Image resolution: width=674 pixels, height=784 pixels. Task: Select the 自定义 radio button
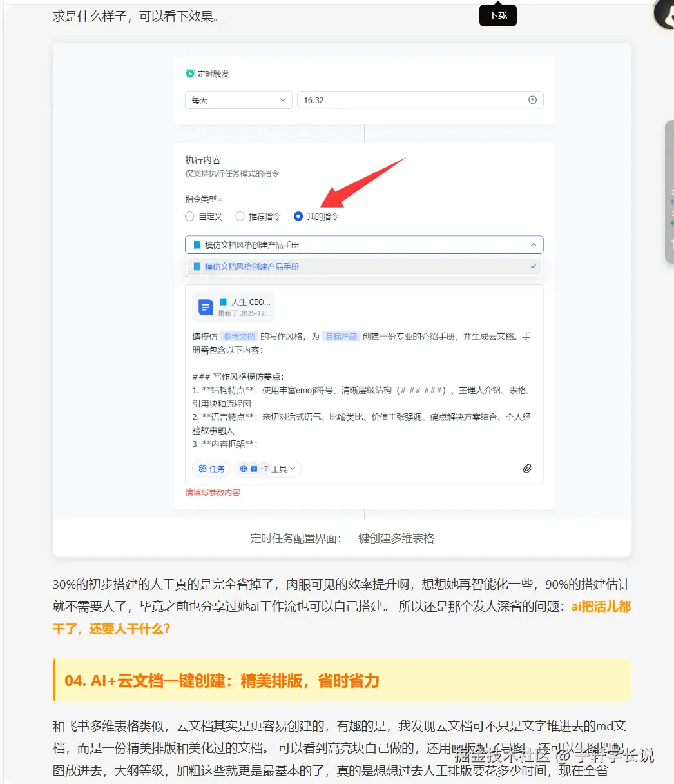189,216
